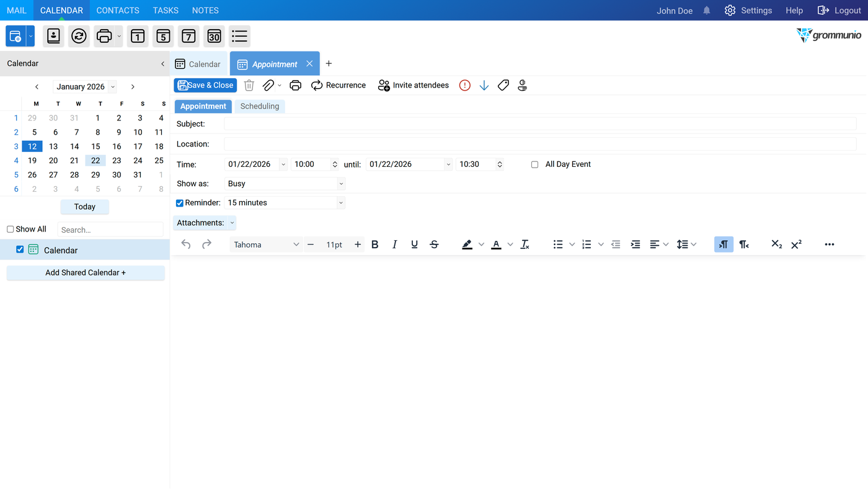Expand the numbered list style dropdown

(601, 244)
